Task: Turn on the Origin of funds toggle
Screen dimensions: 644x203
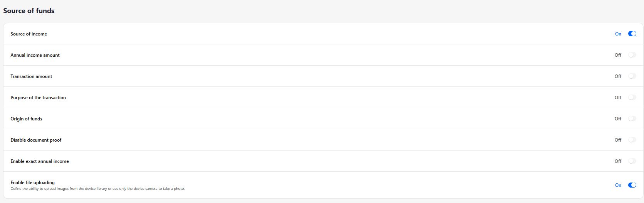Action: tap(632, 119)
